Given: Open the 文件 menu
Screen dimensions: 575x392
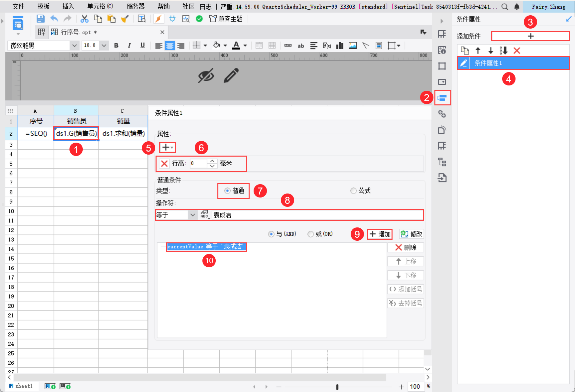Looking at the screenshot, I should 18,7.
